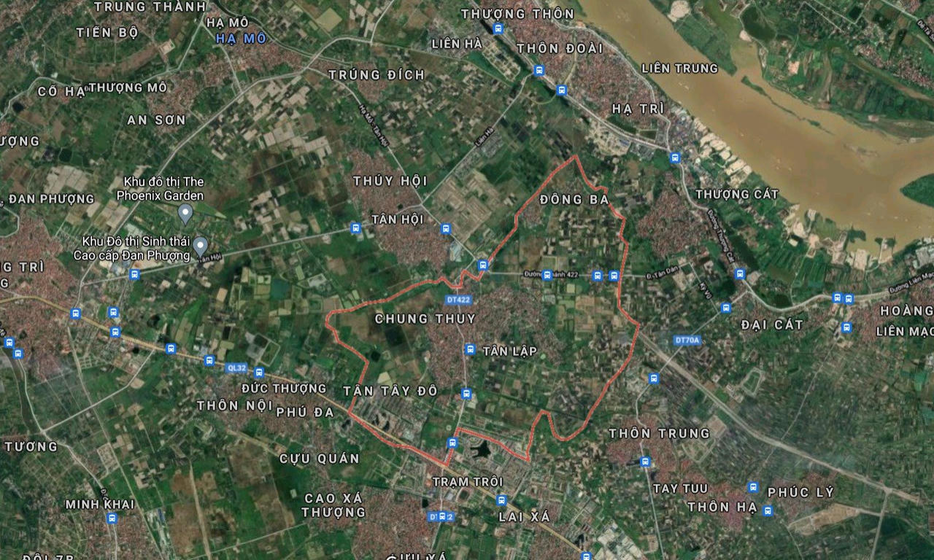
Task: Click the bus stop left of Phúc Lý
Action: click(752, 487)
